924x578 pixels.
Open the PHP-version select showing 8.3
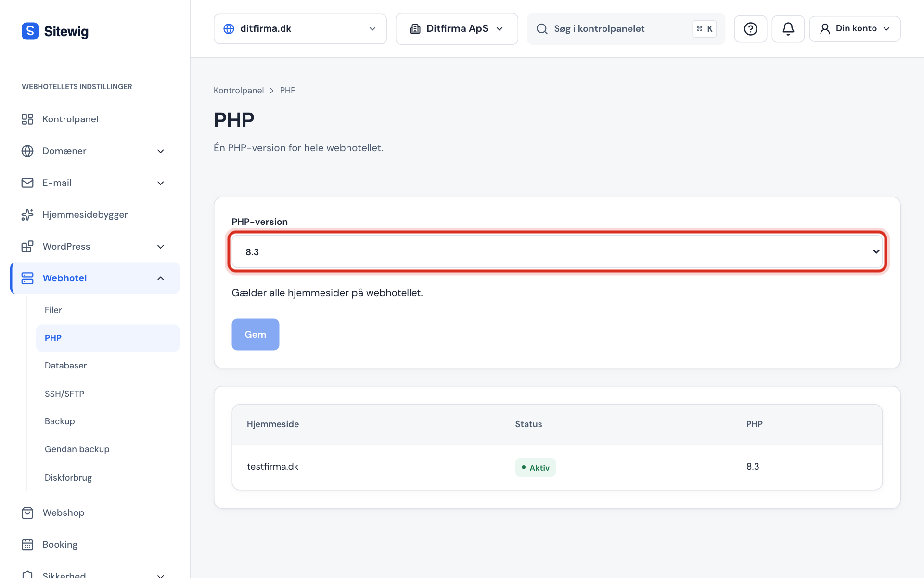557,251
